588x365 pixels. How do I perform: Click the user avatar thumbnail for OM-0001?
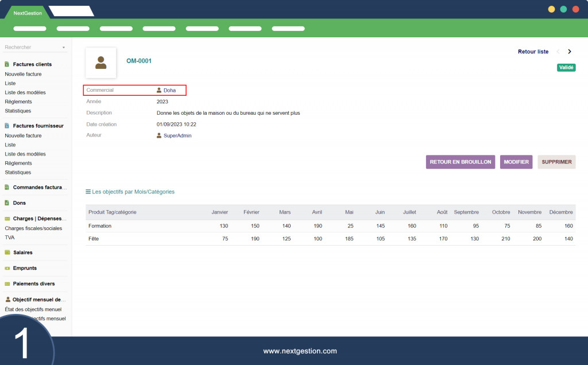click(x=101, y=63)
